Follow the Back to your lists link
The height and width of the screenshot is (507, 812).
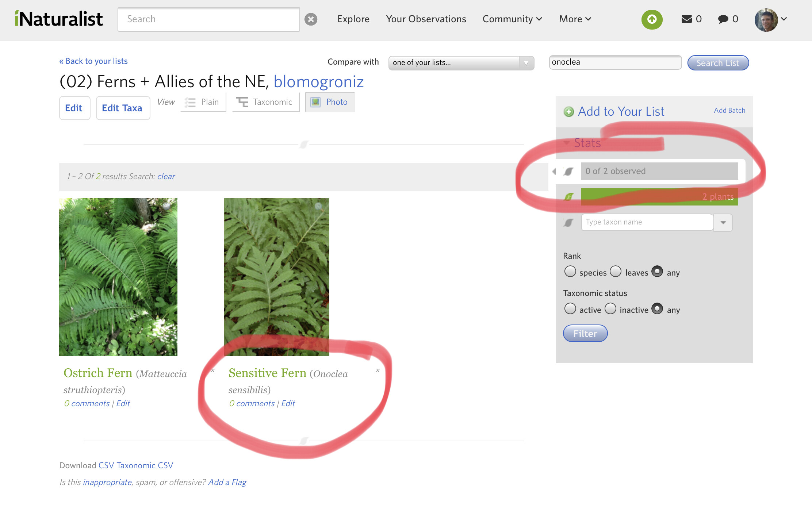click(93, 61)
